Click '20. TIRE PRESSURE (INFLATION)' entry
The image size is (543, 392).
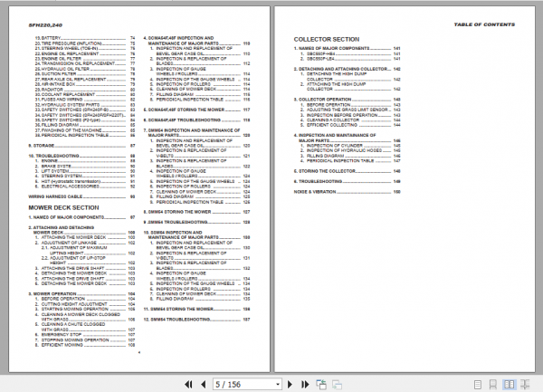(83, 43)
